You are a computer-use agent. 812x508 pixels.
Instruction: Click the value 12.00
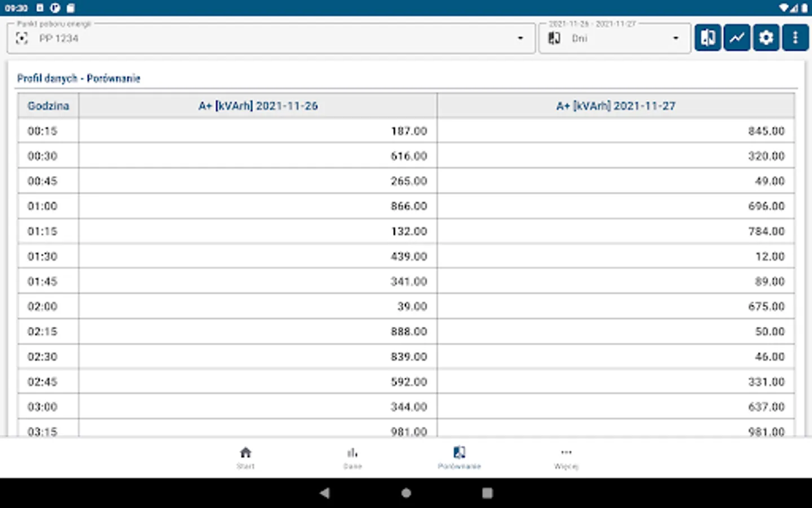(770, 256)
